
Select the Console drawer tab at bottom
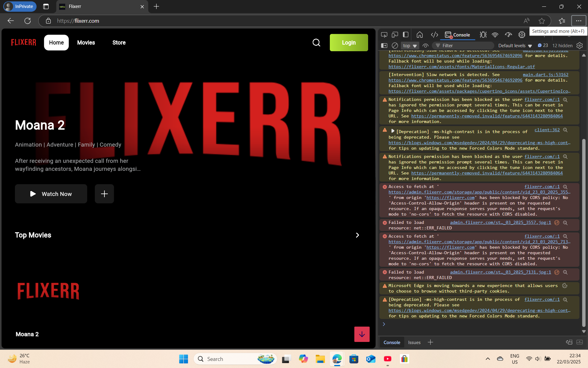[392, 343]
